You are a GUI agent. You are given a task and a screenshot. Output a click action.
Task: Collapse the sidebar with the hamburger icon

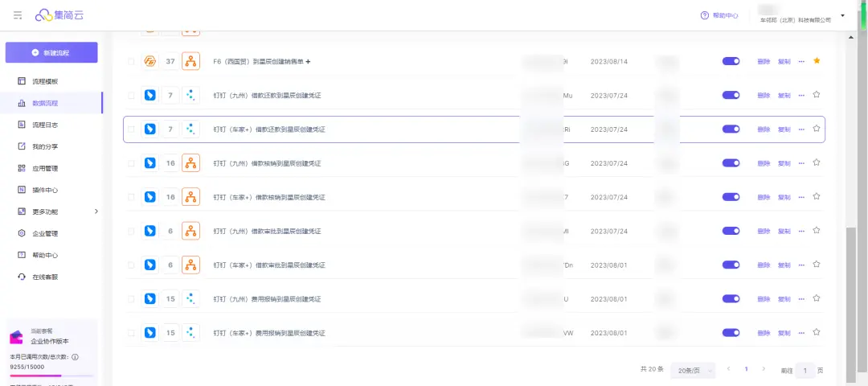pos(18,15)
